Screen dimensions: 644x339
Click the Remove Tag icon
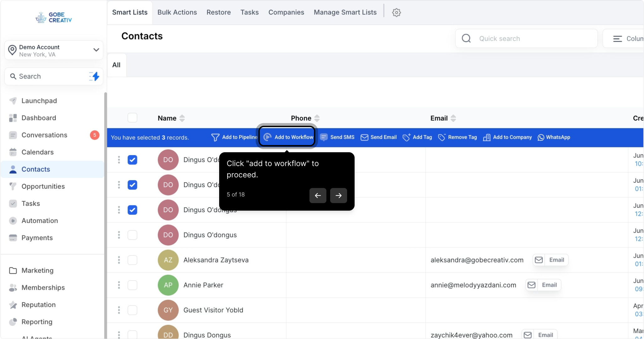click(x=442, y=137)
